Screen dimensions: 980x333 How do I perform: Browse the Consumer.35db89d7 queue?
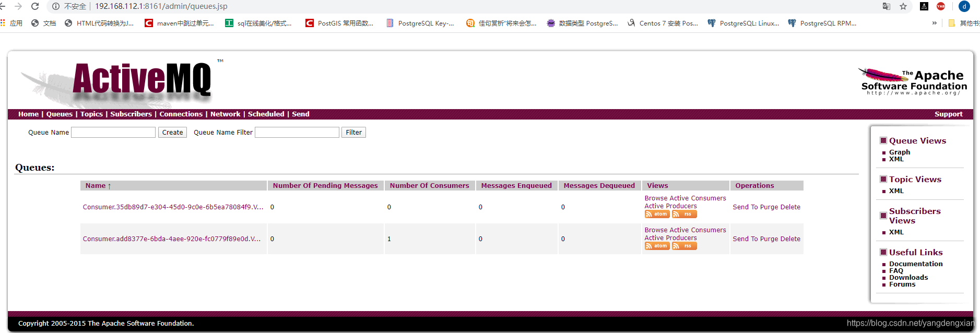point(656,198)
